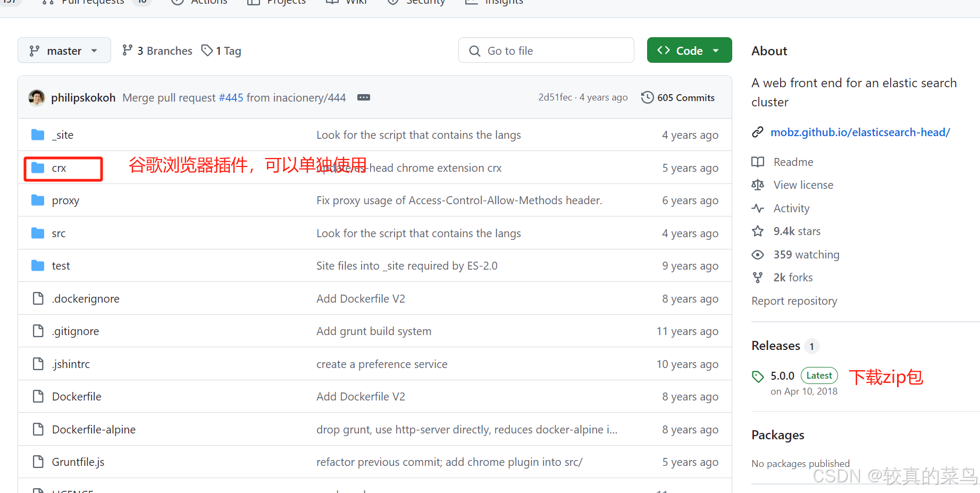Open the Gruntfile.js file
Screen dimensions: 980x493
coord(78,462)
